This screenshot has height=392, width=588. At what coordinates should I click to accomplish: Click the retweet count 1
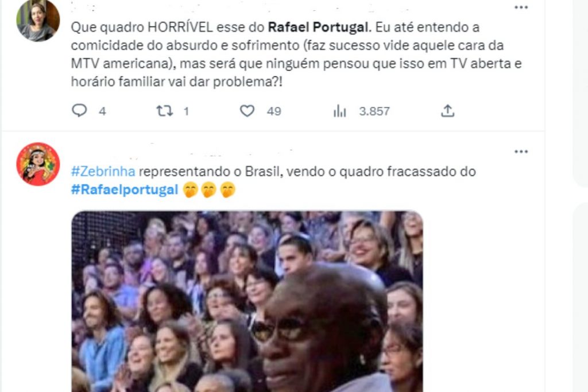click(x=186, y=111)
